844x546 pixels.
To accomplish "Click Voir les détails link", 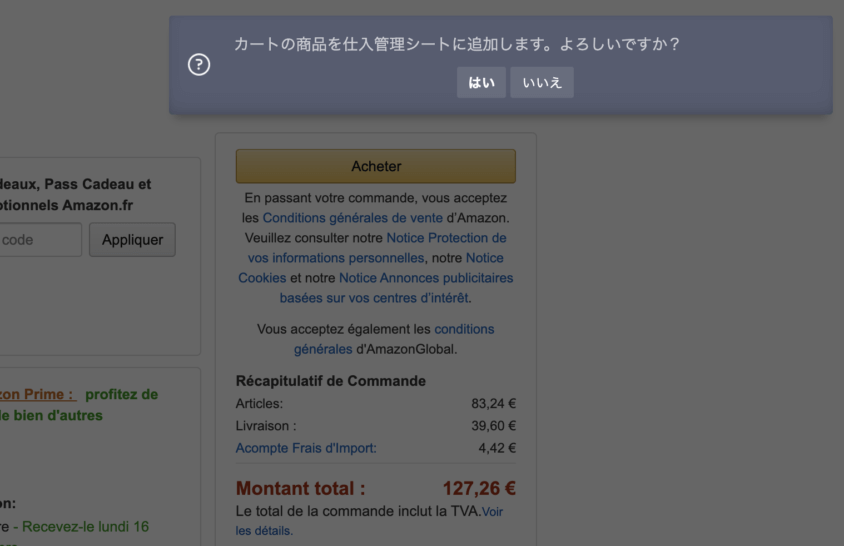I will [369, 521].
